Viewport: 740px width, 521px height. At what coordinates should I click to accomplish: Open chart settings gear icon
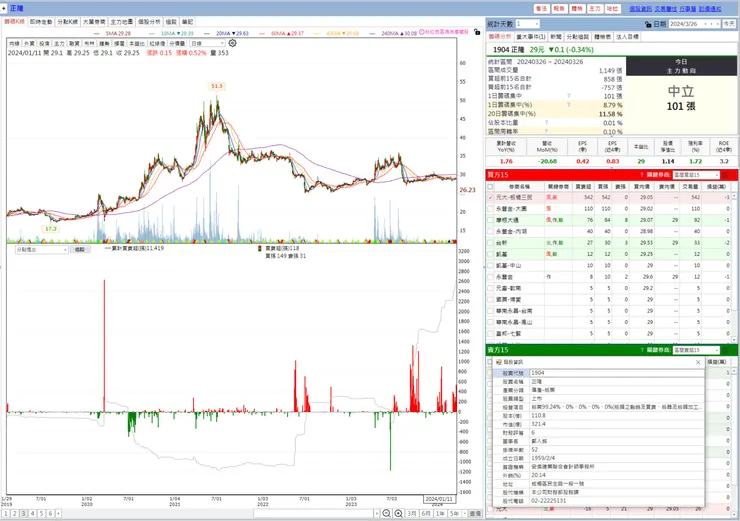232,43
